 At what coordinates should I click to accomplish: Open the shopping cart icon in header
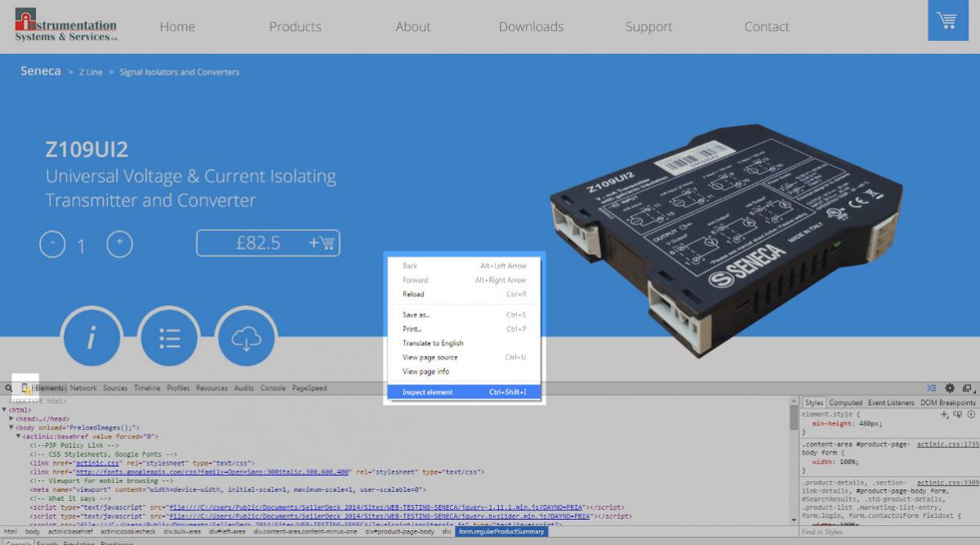coord(947,20)
